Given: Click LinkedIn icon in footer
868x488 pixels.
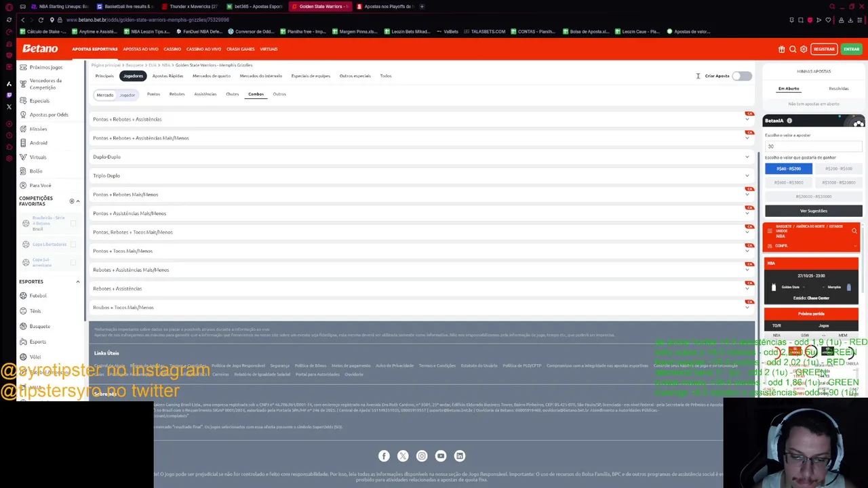Looking at the screenshot, I should pos(460,456).
